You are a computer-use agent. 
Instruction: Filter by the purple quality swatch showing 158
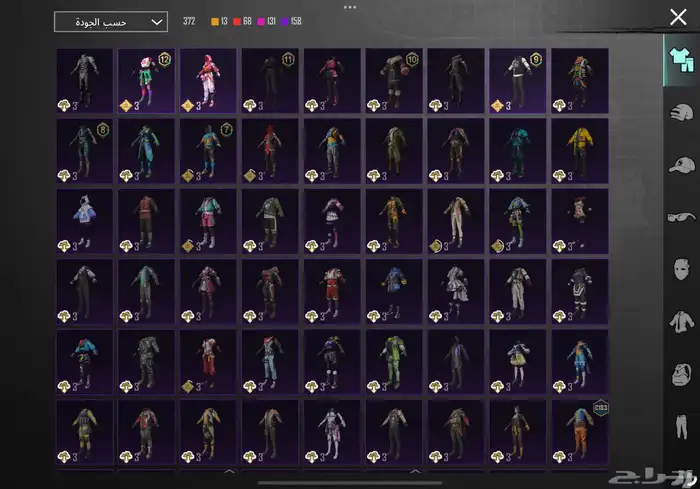coord(291,21)
